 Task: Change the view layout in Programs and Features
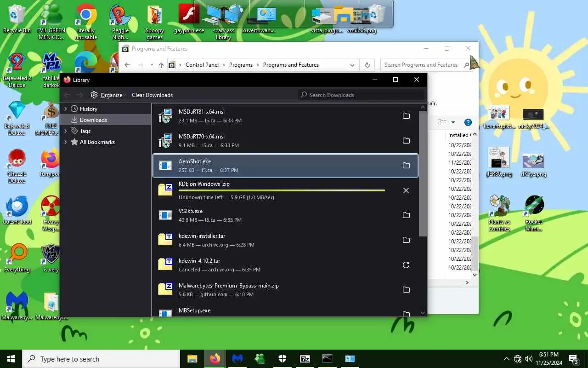[x=442, y=122]
